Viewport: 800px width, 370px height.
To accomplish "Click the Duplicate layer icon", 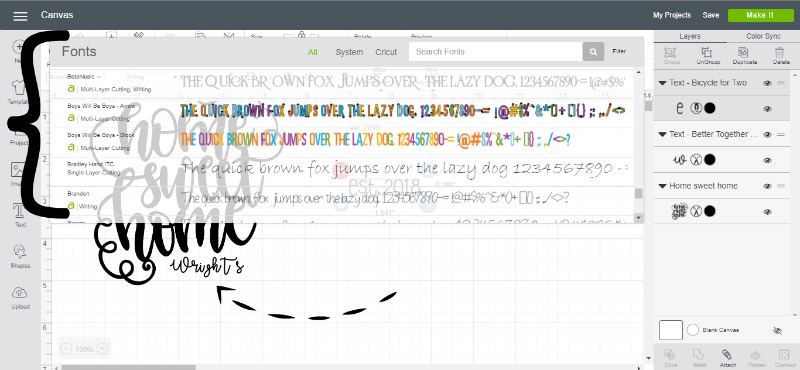I will [x=744, y=56].
